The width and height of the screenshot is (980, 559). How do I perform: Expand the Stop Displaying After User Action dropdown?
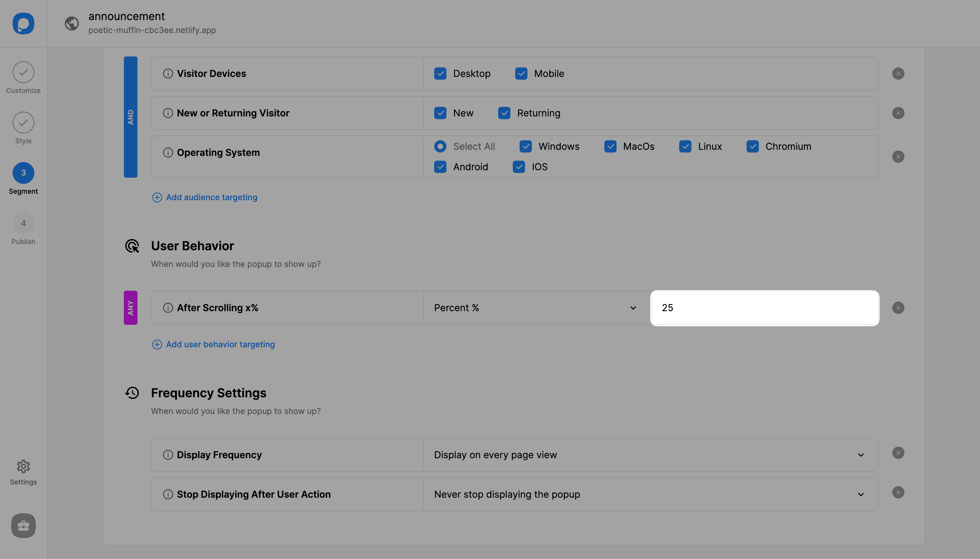[861, 494]
